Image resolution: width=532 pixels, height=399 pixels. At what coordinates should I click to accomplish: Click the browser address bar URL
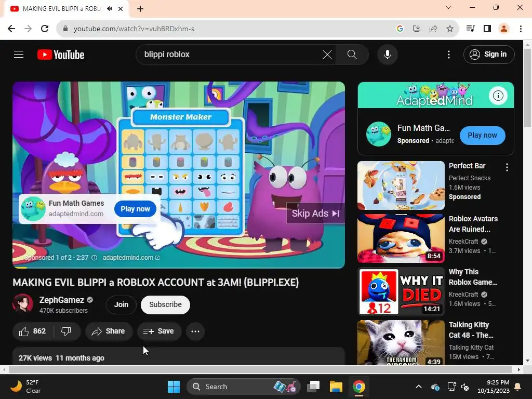pos(134,29)
